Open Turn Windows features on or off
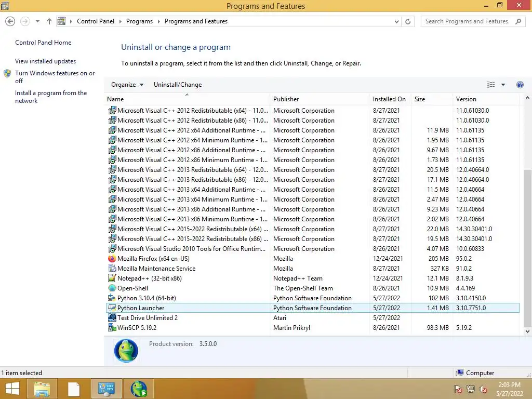The width and height of the screenshot is (532, 399). tap(55, 77)
